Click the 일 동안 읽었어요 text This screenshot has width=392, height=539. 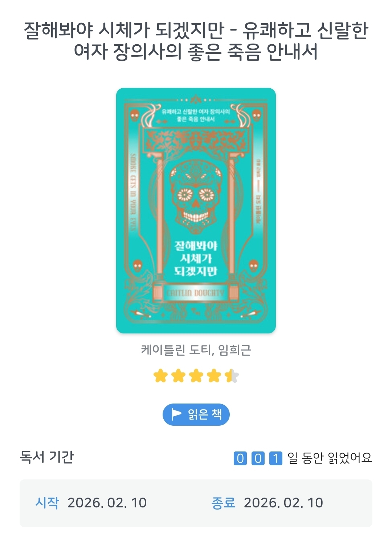coord(330,458)
